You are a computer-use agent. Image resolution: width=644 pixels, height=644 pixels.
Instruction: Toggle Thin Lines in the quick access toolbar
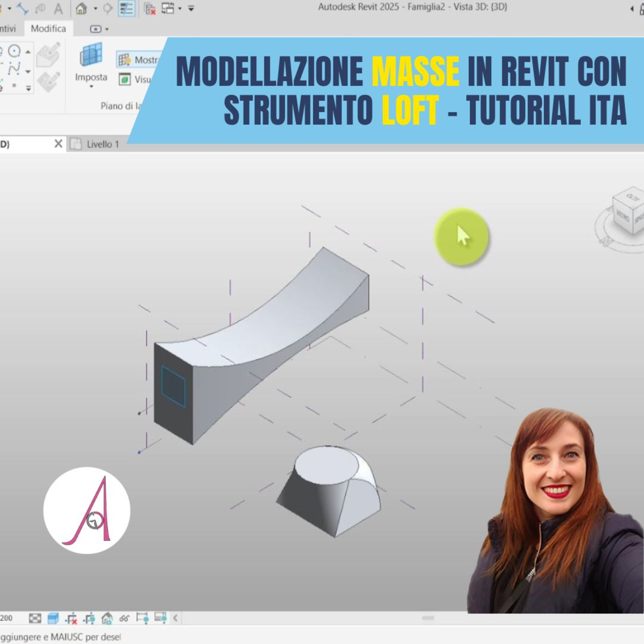[127, 8]
